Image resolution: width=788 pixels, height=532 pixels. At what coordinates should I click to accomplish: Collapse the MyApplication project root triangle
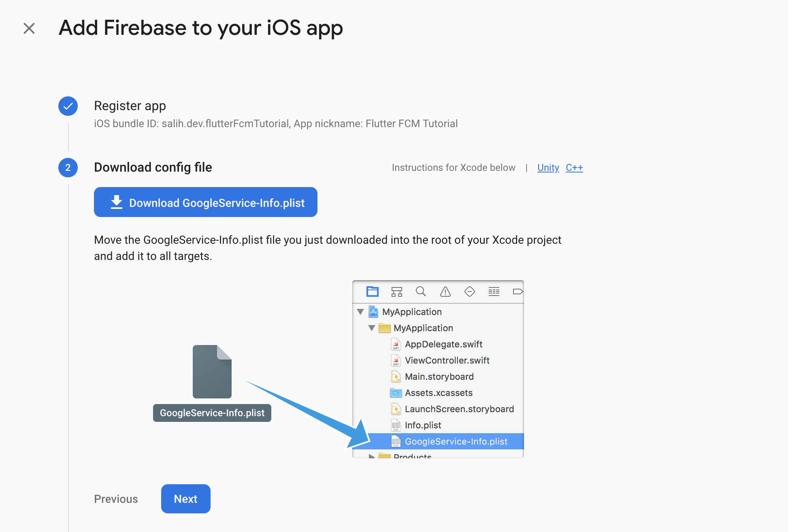pos(360,312)
